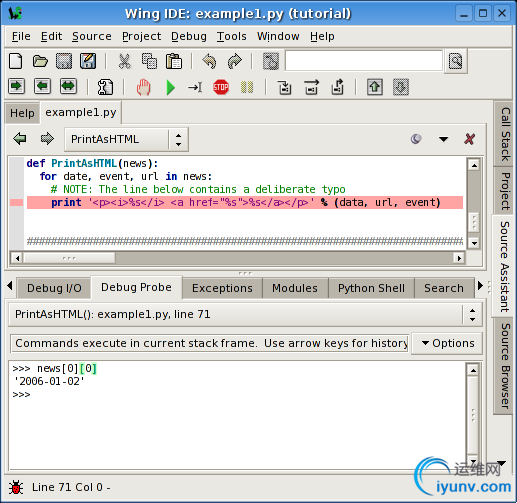Click the moon-shaped icon in the editor bar

pyautogui.click(x=416, y=139)
